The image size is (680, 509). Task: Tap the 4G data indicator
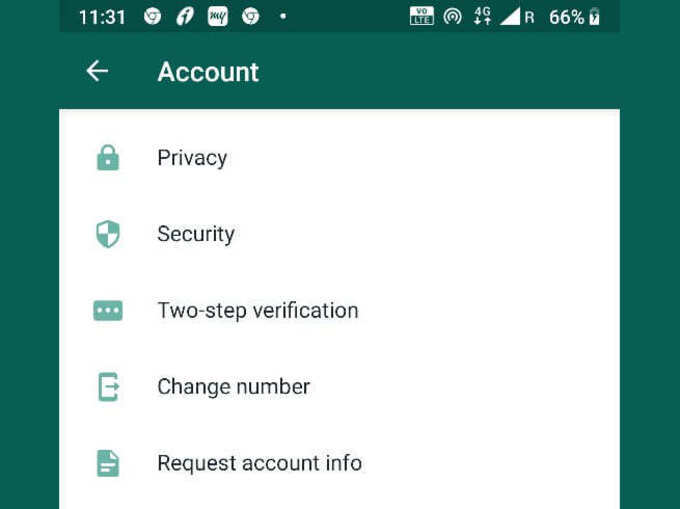[x=482, y=16]
